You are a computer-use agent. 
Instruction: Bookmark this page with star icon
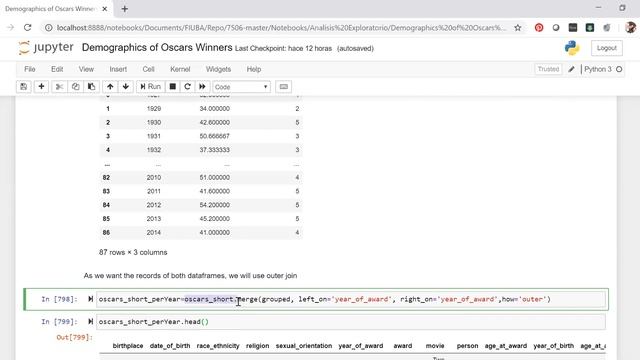[518, 27]
